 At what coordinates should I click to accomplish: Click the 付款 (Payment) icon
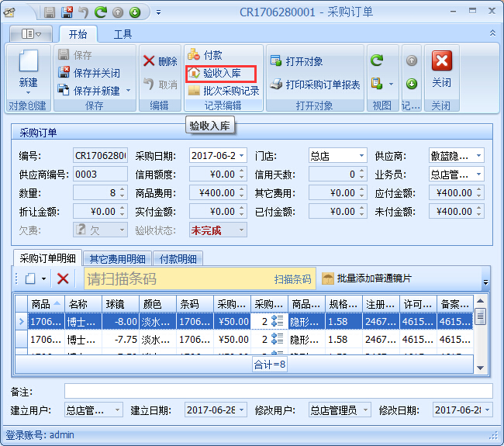(194, 55)
